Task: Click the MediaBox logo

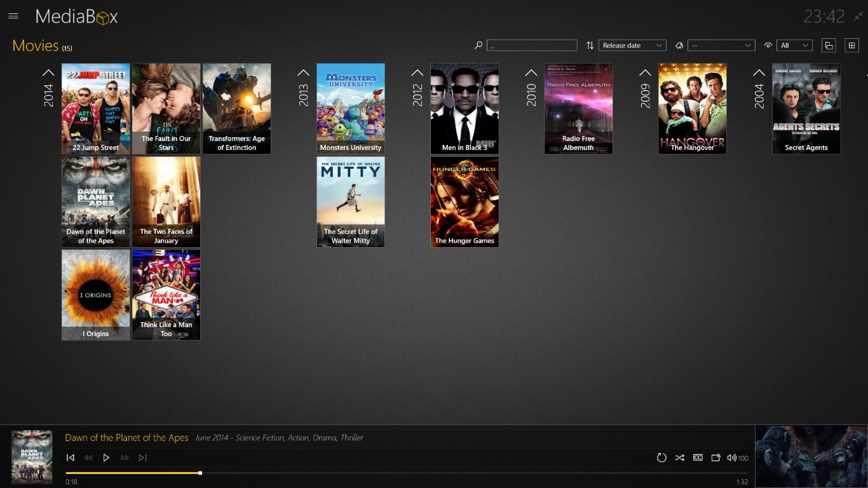Action: (x=77, y=17)
